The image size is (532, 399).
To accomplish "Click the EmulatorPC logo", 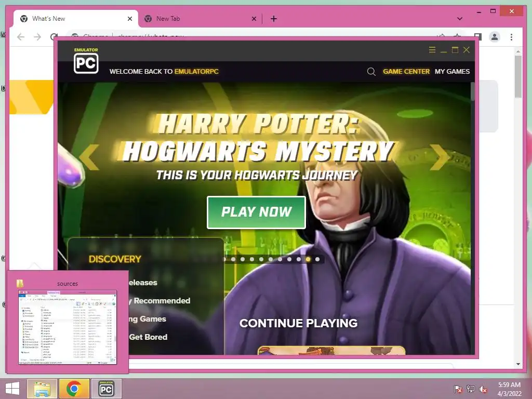I will 86,60.
